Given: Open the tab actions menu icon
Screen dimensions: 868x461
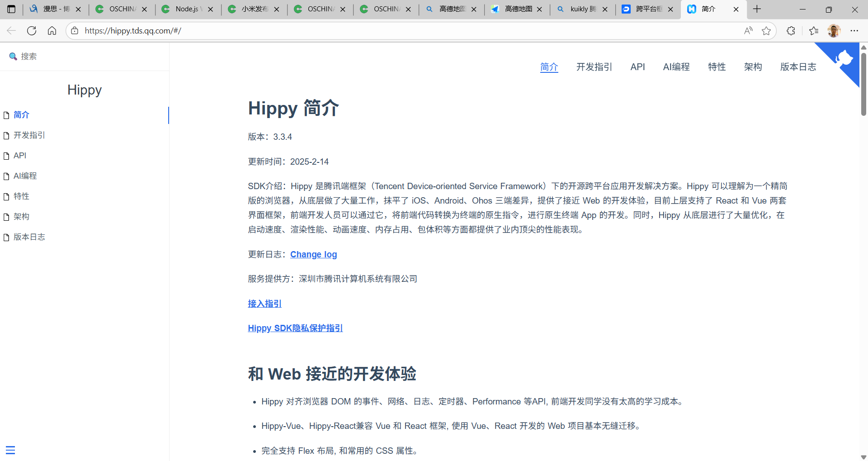Looking at the screenshot, I should (x=11, y=9).
